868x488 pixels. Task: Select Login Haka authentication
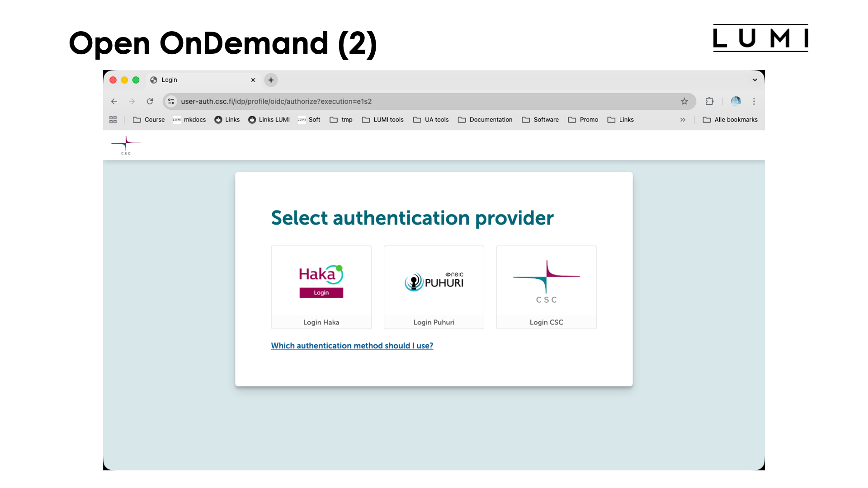click(321, 287)
